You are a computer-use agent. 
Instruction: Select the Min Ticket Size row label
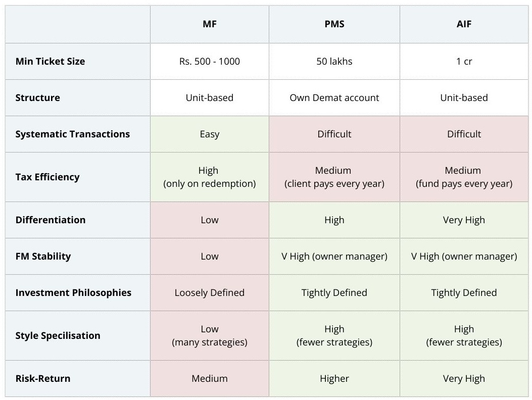[x=50, y=61]
